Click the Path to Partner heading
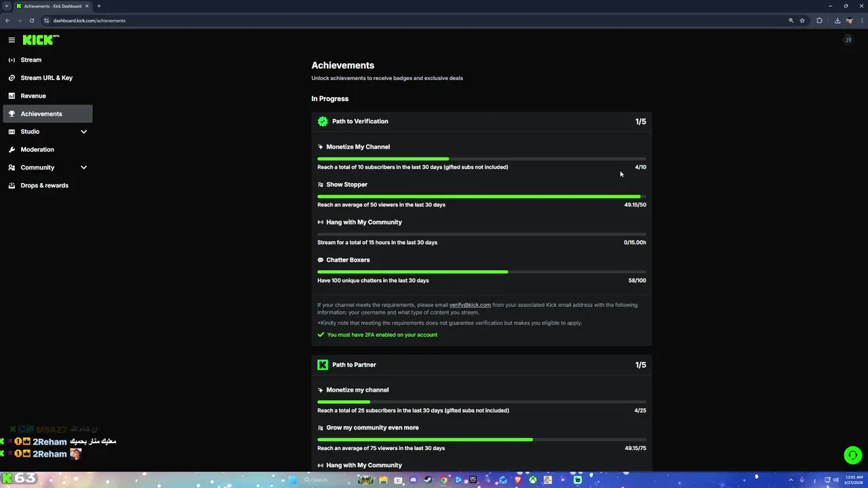 coord(354,365)
